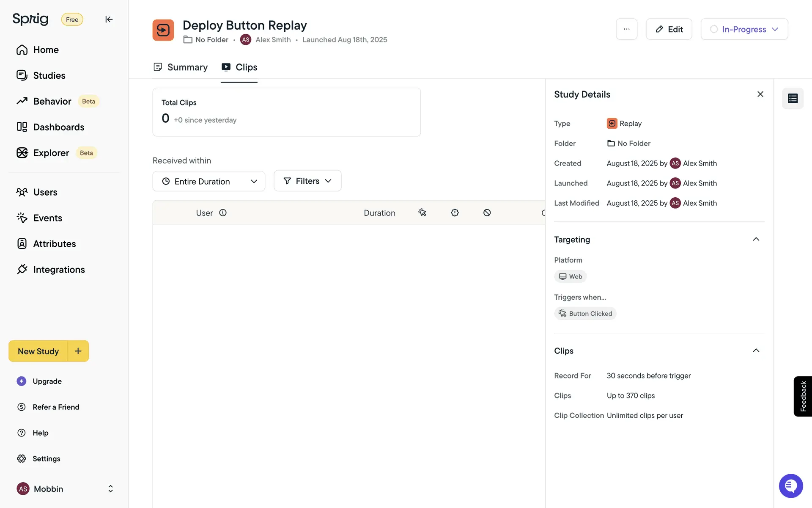This screenshot has width=812, height=508.
Task: Expand the Filters dropdown
Action: 307,181
